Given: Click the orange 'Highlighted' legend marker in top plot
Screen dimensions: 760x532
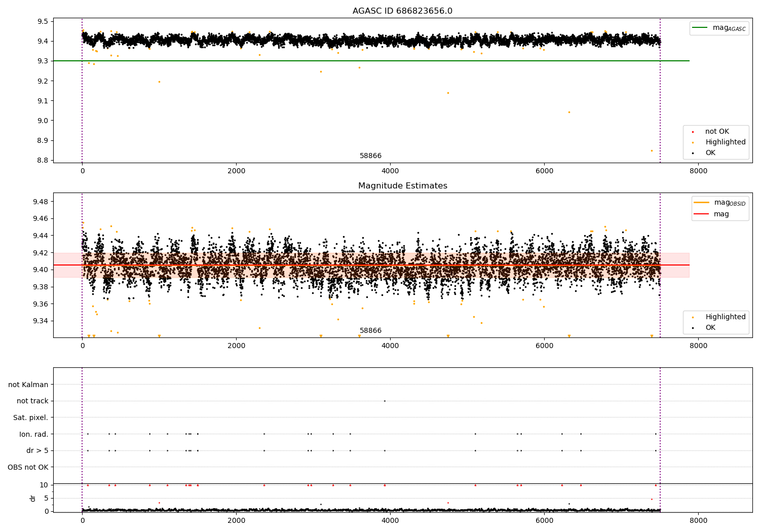Looking at the screenshot, I should [693, 142].
